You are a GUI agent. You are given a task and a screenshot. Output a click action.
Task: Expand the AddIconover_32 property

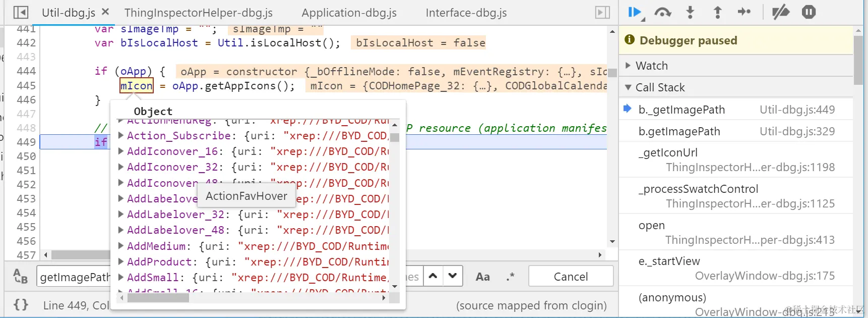coord(121,167)
